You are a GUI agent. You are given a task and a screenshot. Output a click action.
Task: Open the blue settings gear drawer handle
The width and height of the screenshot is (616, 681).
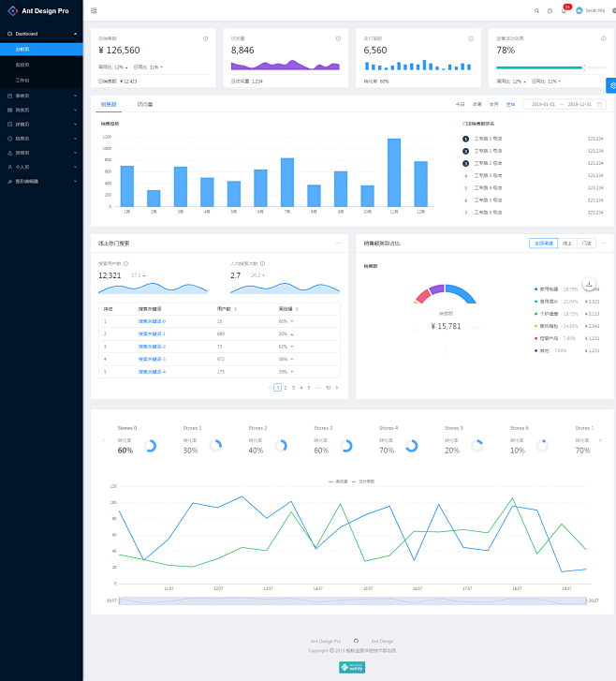(x=611, y=85)
